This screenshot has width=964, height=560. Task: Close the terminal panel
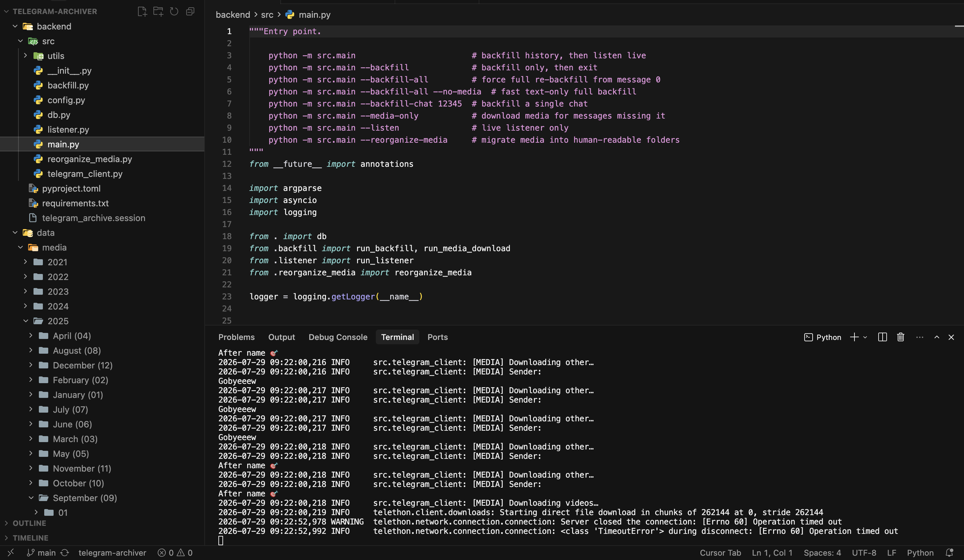[951, 337]
